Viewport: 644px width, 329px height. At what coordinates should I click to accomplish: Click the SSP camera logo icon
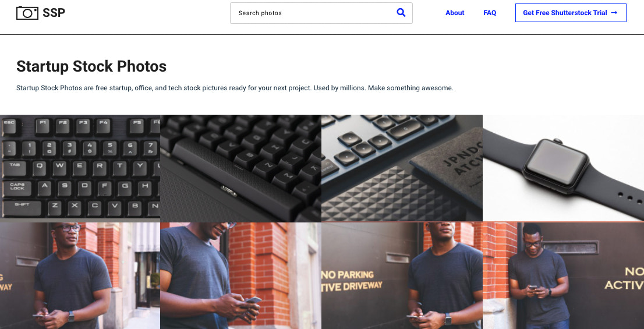[27, 13]
